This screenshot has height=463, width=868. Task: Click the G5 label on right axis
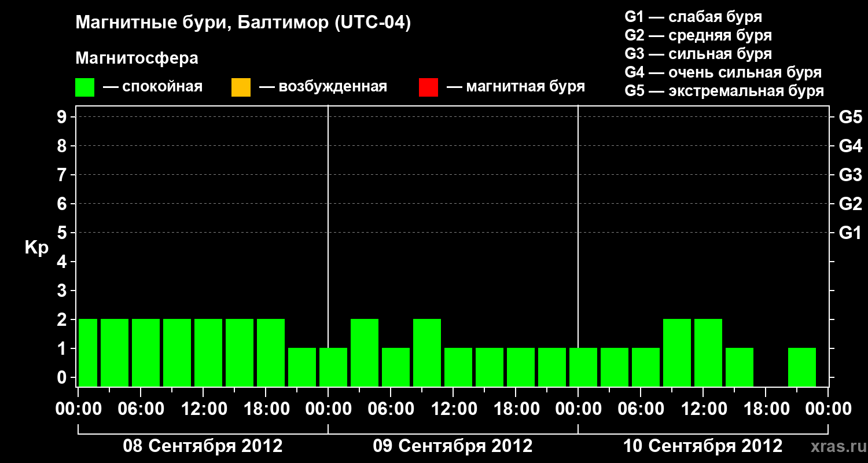[x=851, y=117]
